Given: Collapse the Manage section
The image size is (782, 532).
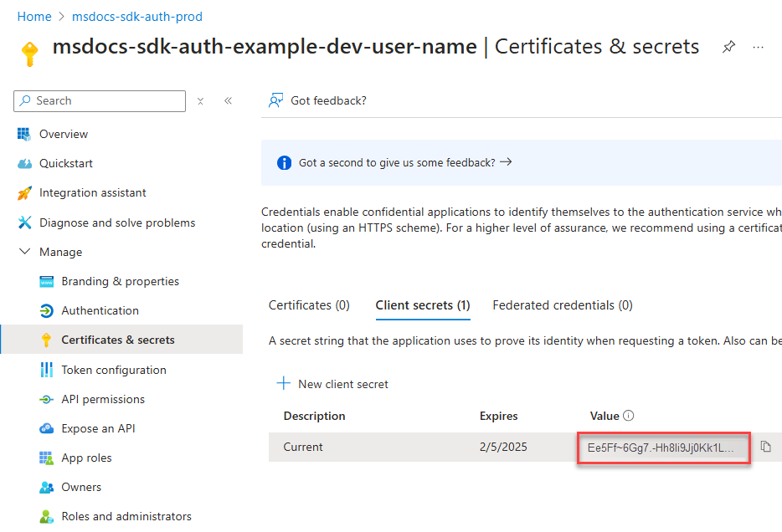Looking at the screenshot, I should [x=23, y=252].
